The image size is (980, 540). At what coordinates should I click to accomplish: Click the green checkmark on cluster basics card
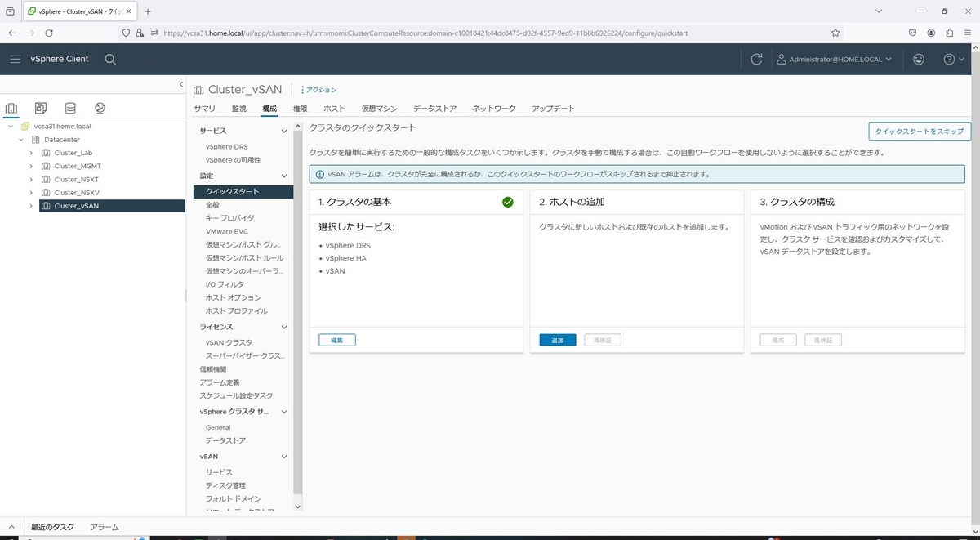(x=508, y=202)
